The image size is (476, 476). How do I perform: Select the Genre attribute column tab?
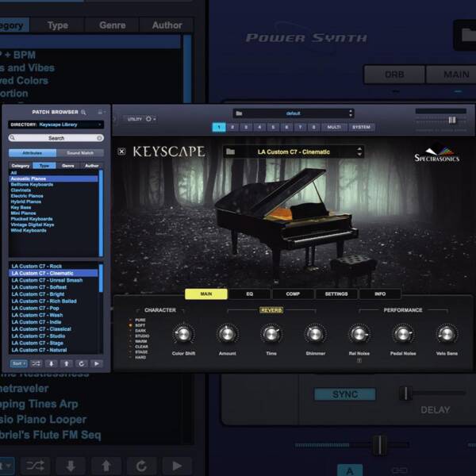68,166
